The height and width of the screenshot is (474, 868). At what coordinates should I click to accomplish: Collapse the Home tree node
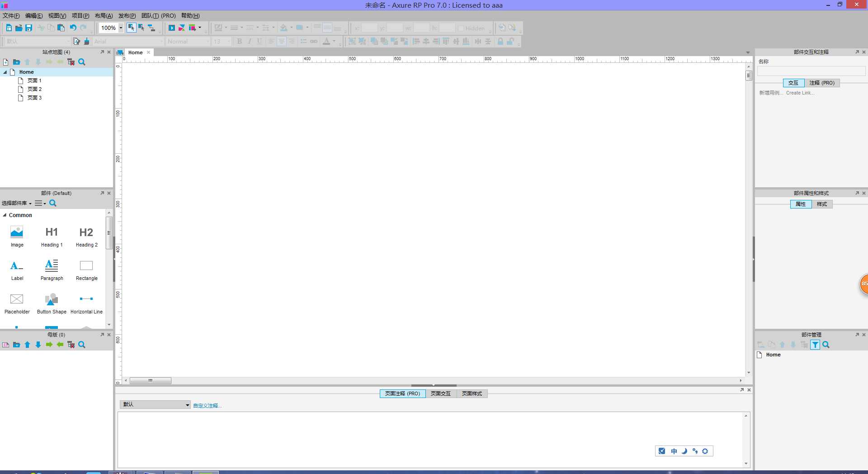point(5,72)
